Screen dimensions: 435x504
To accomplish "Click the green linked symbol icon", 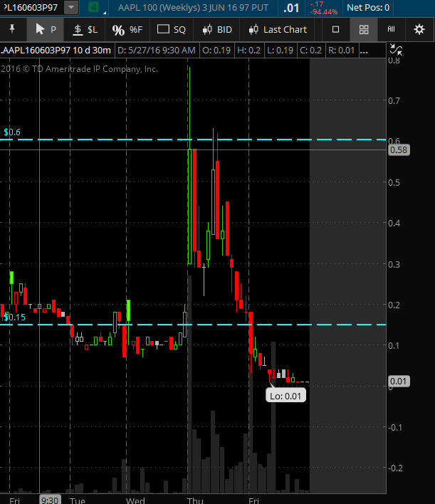I will (x=93, y=7).
